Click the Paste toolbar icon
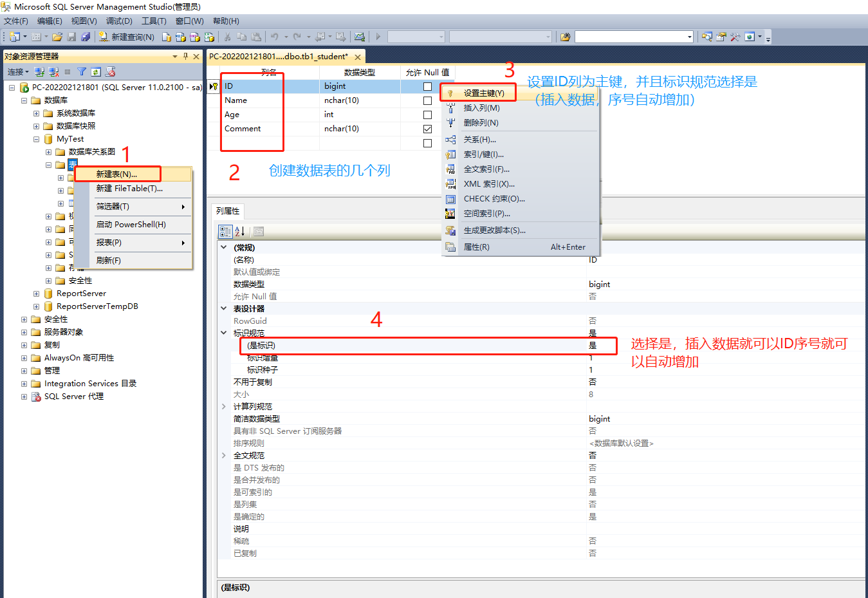Viewport: 868px width, 598px height. coord(256,37)
